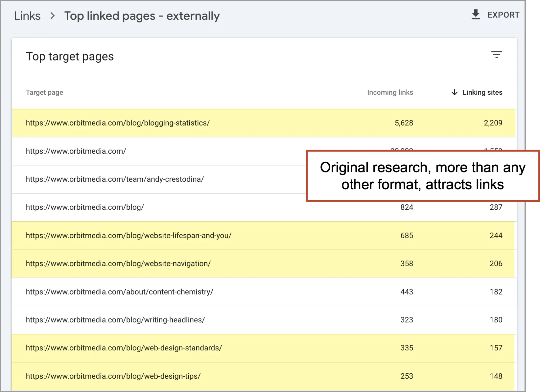Select the web-design-tips row
540x392 pixels.
(113, 376)
